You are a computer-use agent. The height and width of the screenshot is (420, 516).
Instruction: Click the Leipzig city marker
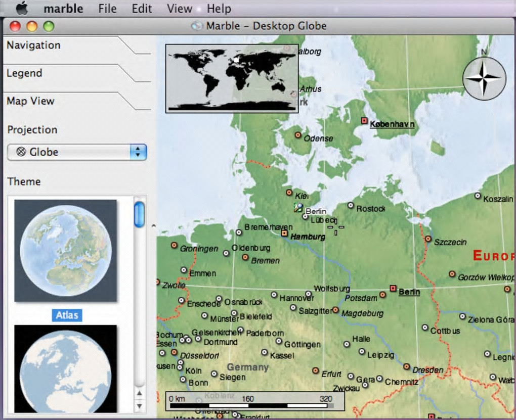tap(362, 352)
